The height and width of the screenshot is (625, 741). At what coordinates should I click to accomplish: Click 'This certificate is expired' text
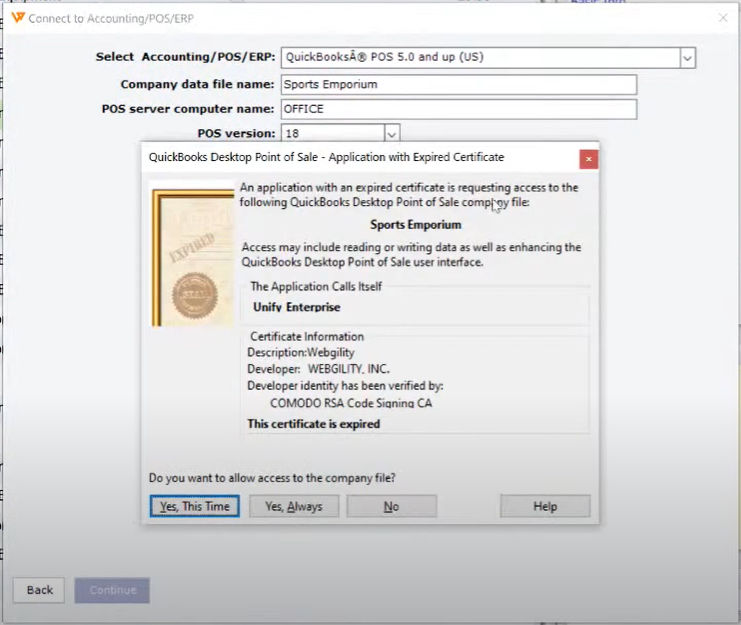pos(313,424)
